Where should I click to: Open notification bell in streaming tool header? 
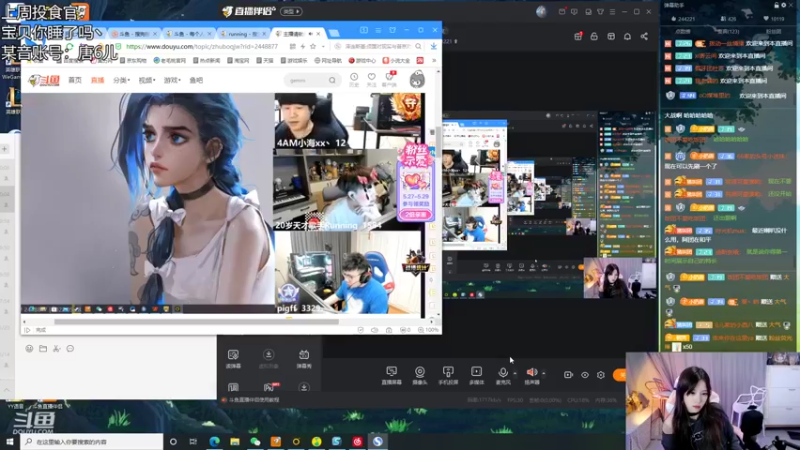click(x=628, y=36)
